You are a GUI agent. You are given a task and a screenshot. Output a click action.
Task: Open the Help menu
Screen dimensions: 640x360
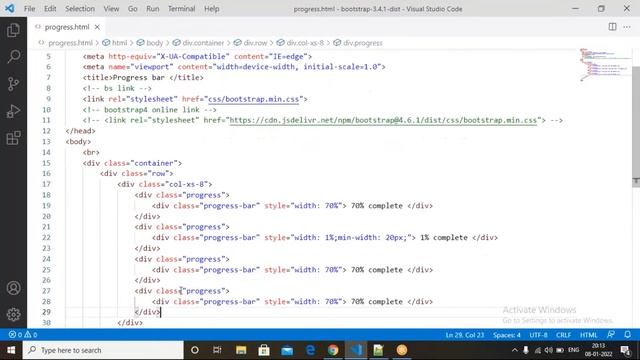(x=211, y=9)
